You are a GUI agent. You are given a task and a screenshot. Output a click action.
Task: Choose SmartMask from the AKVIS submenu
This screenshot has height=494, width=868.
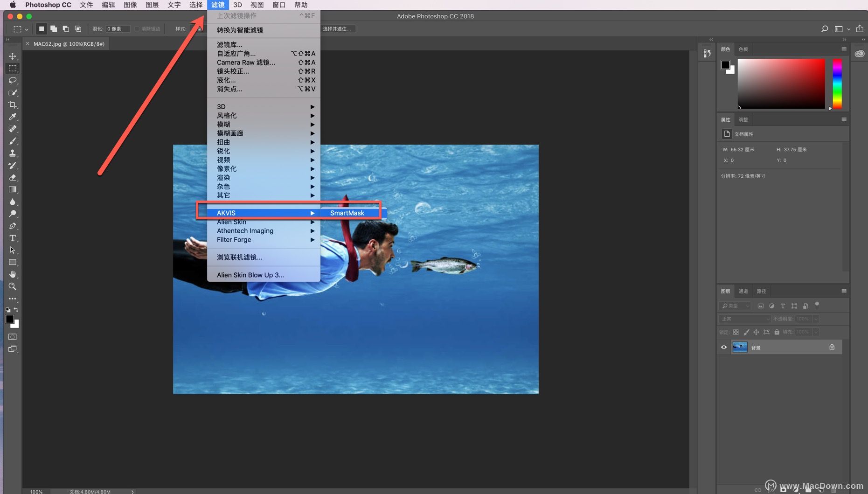point(347,213)
